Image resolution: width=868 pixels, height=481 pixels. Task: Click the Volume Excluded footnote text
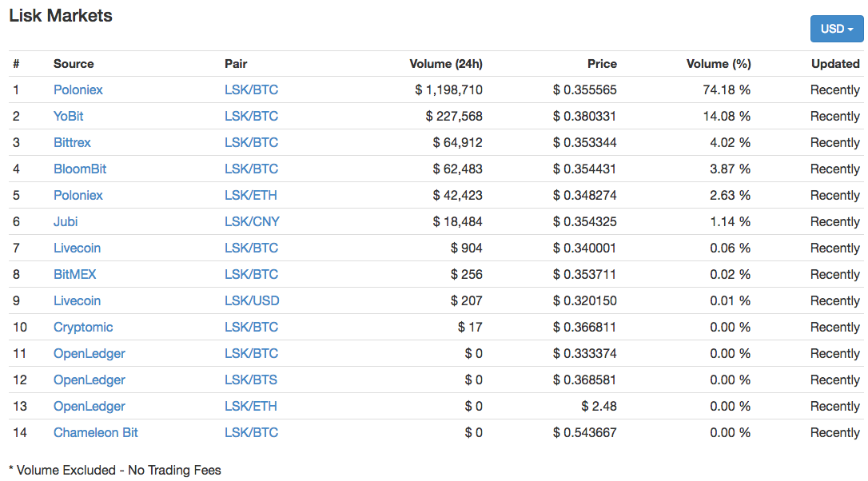pyautogui.click(x=115, y=471)
